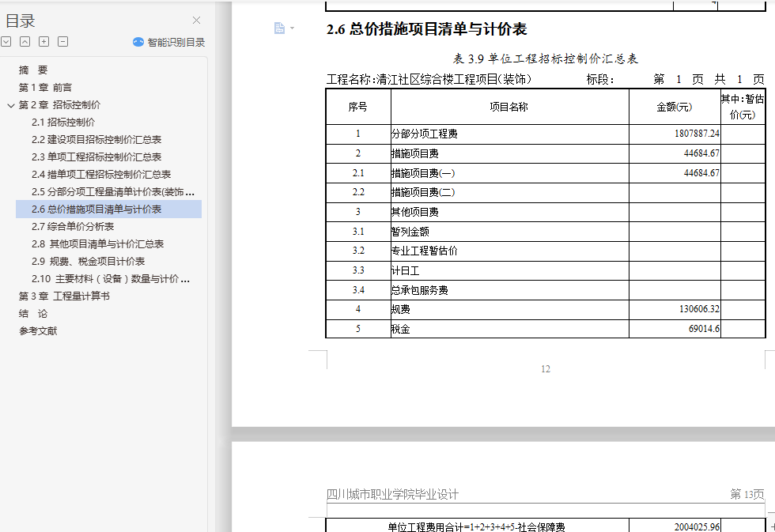Click the 其他项目费 cell
The image size is (775, 532).
[x=509, y=213]
